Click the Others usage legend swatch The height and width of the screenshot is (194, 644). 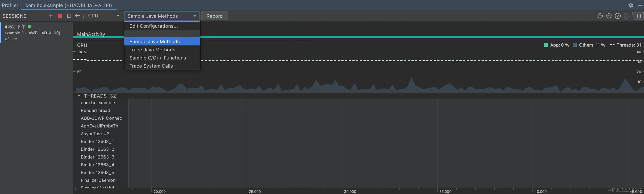(575, 45)
